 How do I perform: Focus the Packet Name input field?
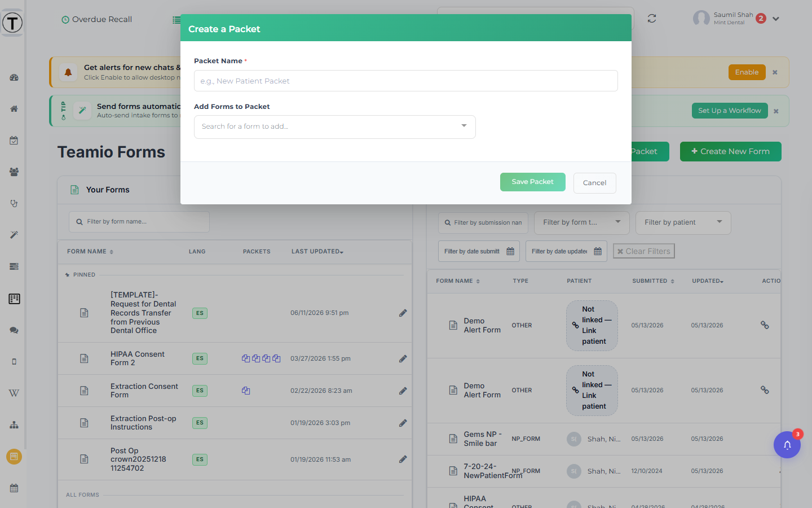pos(406,81)
